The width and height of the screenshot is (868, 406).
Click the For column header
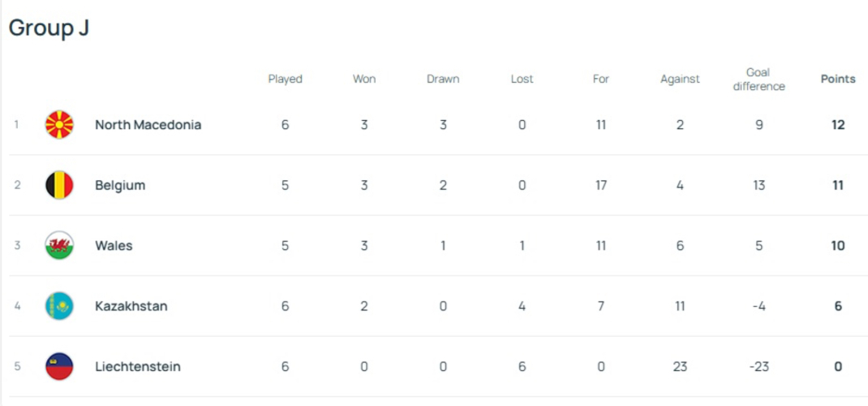(601, 79)
